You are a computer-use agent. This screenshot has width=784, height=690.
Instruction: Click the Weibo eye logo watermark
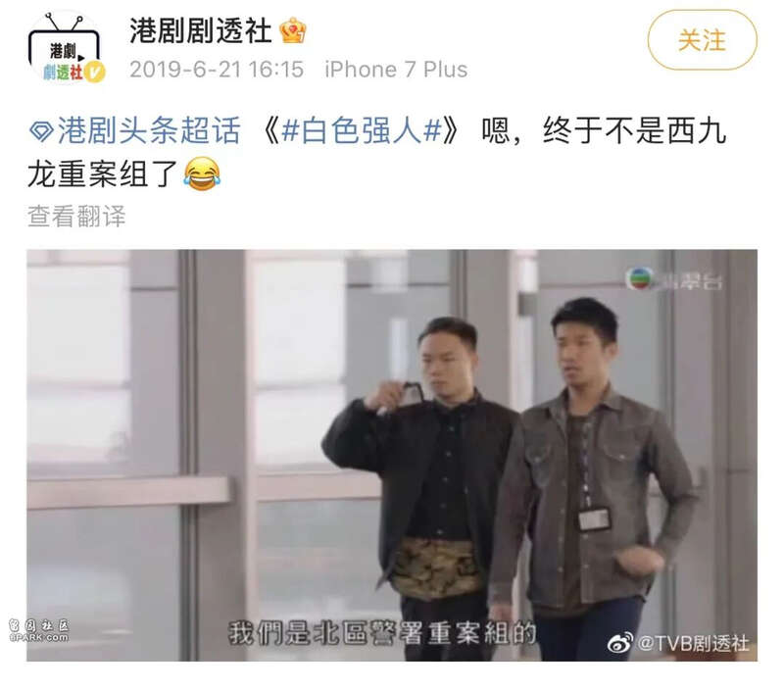point(620,642)
